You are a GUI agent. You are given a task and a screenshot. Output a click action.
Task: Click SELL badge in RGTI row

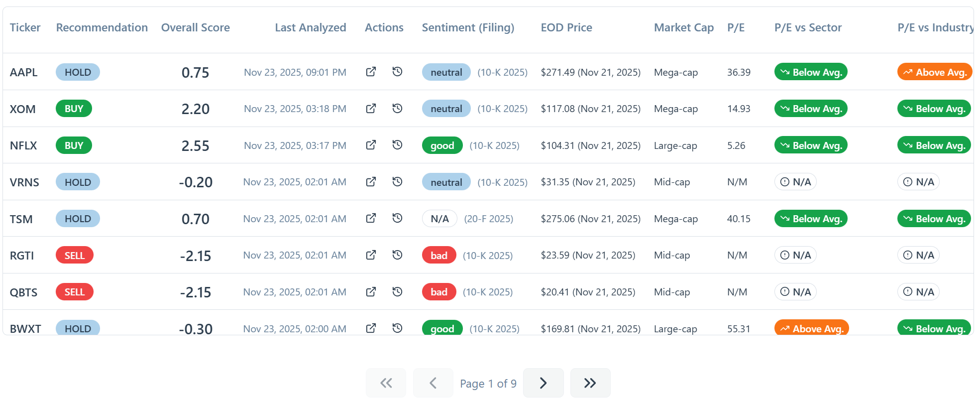pyautogui.click(x=75, y=256)
